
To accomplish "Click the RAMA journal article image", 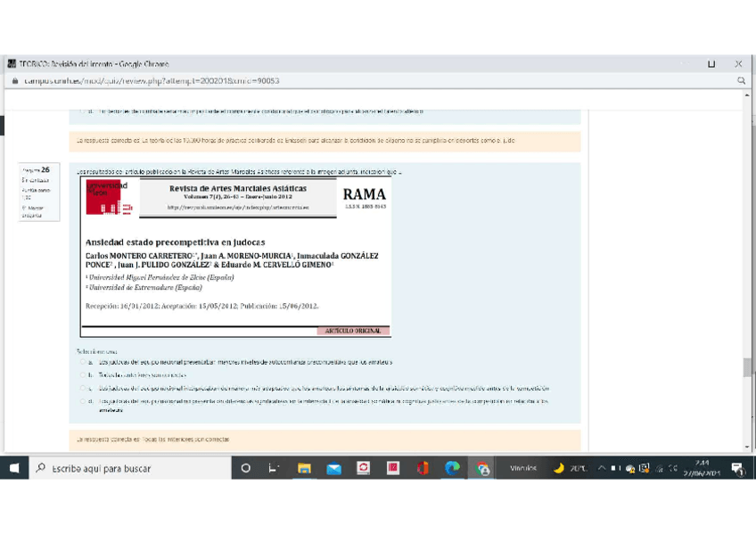I will 235,257.
